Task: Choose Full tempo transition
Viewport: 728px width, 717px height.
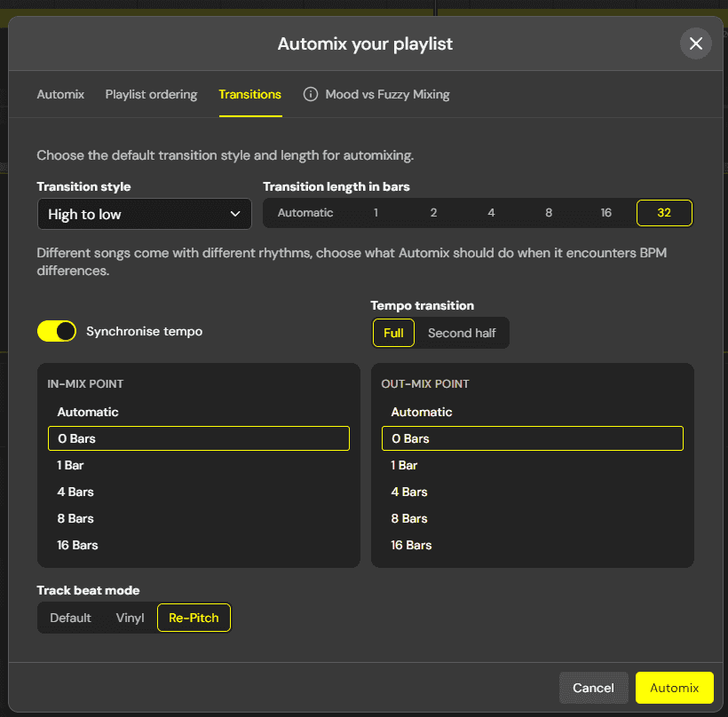Action: click(x=393, y=333)
